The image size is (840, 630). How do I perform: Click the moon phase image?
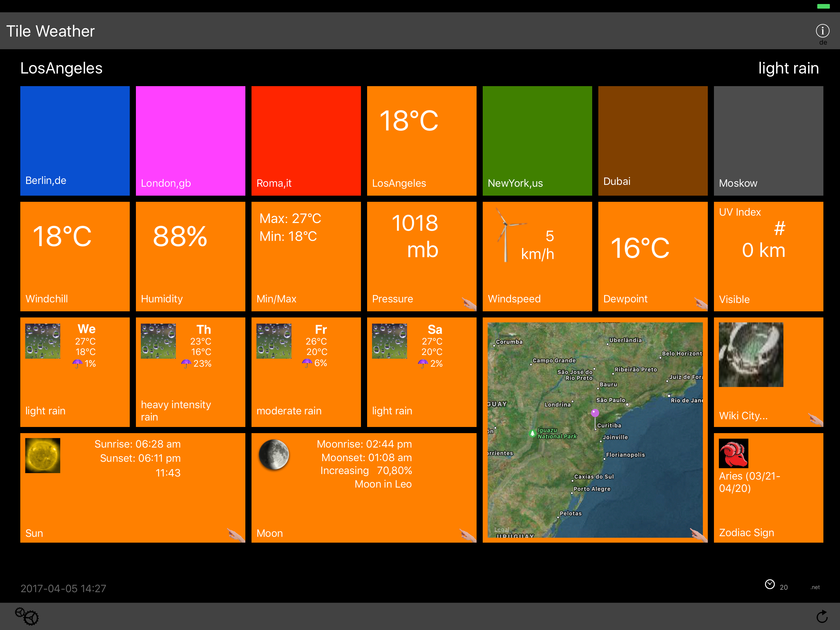[274, 455]
